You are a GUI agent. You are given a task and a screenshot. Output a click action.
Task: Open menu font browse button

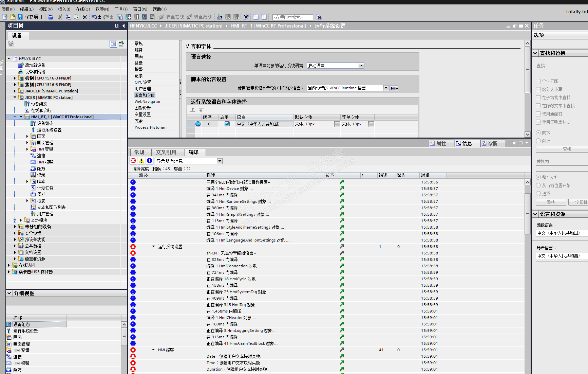pyautogui.click(x=371, y=124)
